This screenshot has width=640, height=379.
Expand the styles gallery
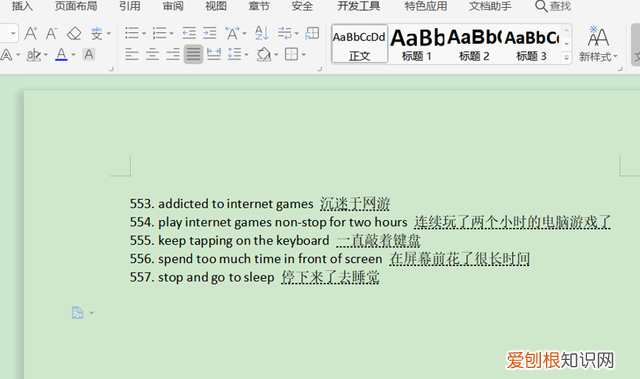point(567,58)
